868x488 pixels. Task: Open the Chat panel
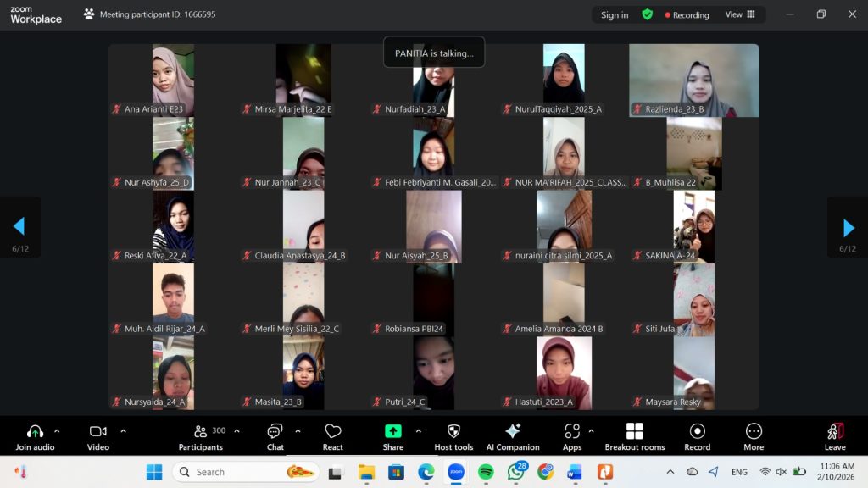(275, 436)
